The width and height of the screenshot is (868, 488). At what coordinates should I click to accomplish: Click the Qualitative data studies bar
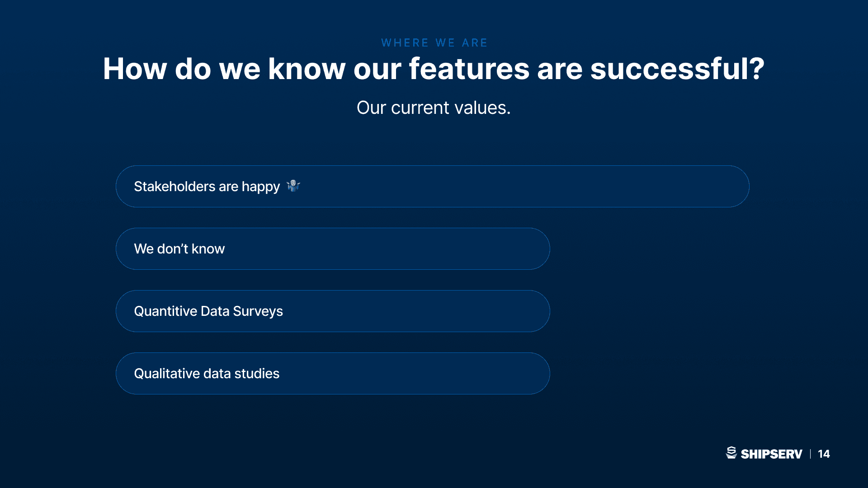333,374
